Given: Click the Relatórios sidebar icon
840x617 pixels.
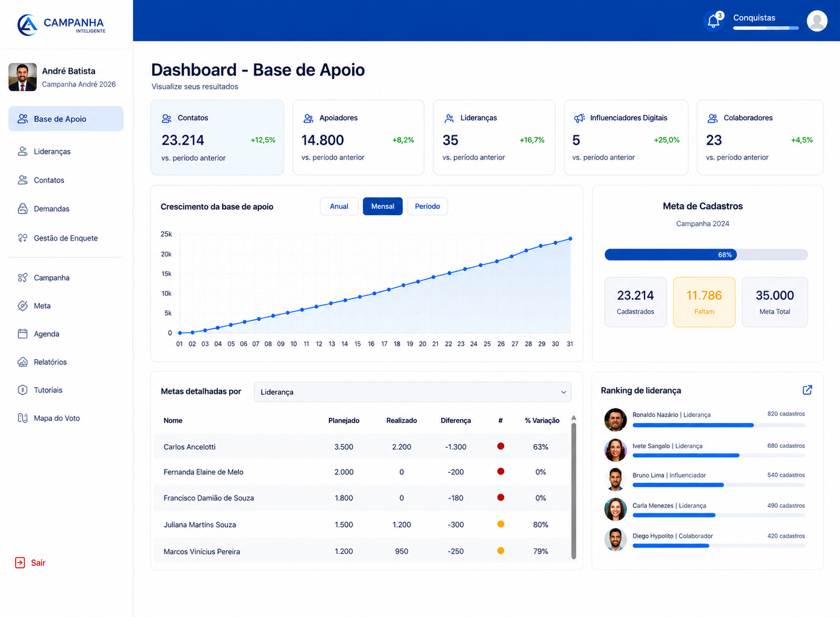Looking at the screenshot, I should [22, 362].
